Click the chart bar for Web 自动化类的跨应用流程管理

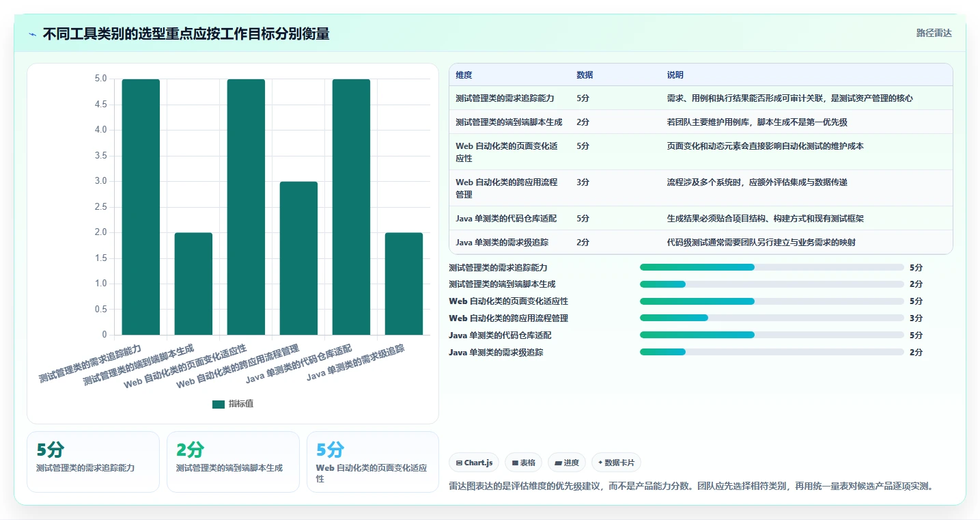point(298,258)
